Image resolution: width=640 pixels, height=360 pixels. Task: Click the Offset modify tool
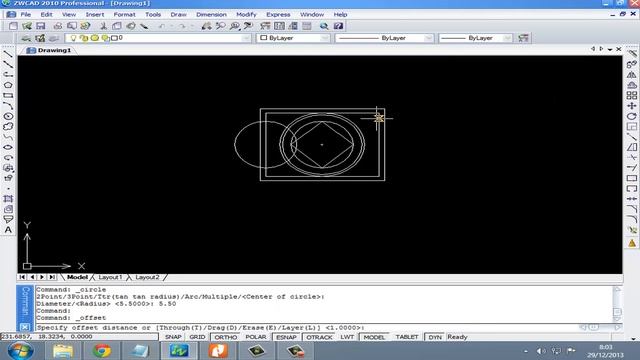click(632, 85)
